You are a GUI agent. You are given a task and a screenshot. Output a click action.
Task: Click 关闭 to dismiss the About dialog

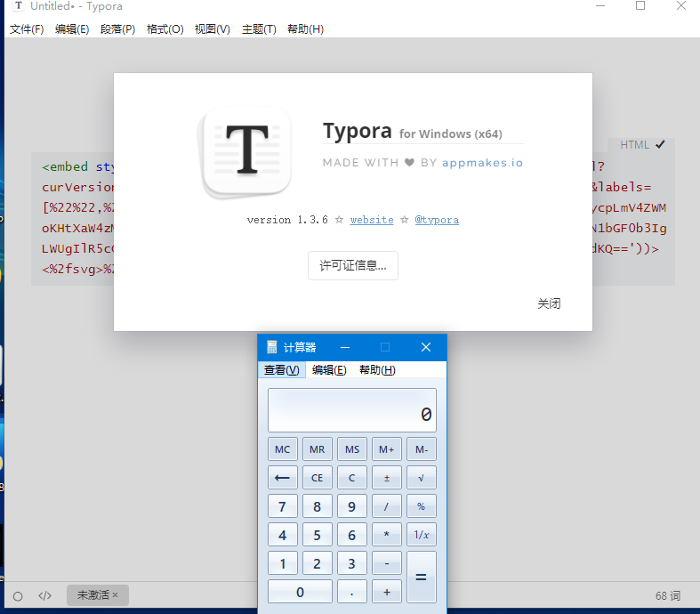(549, 303)
